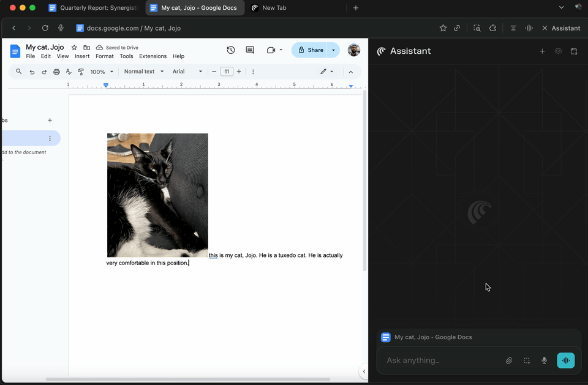
Task: Bookmark this page with the star icon
Action: [443, 28]
